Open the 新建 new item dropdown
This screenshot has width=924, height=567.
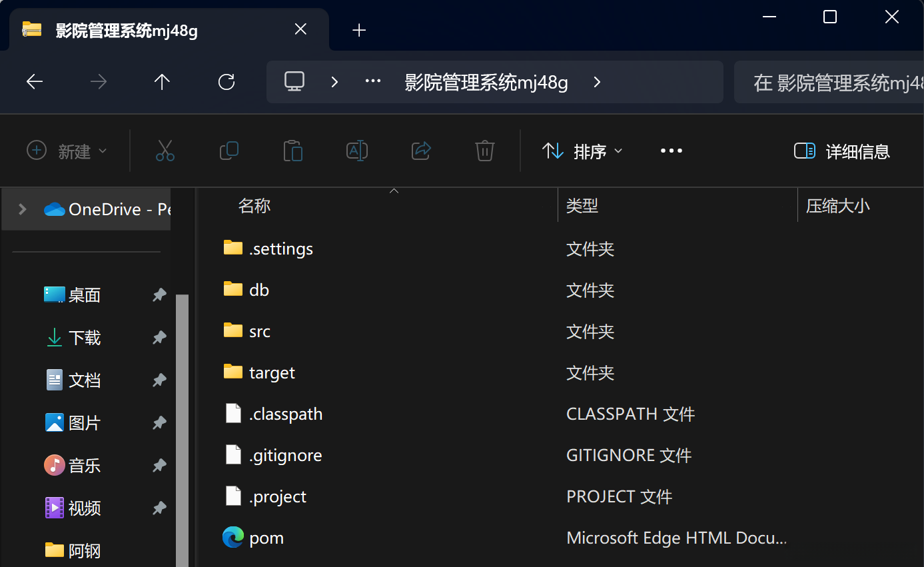[x=67, y=151]
